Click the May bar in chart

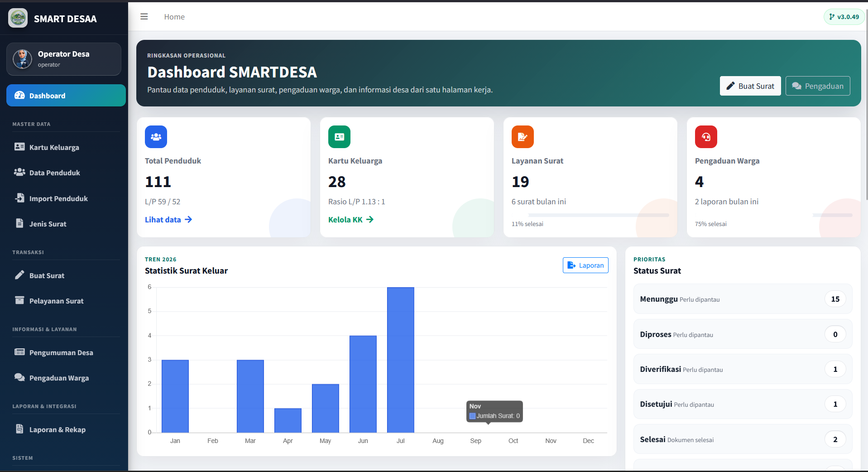pos(326,408)
